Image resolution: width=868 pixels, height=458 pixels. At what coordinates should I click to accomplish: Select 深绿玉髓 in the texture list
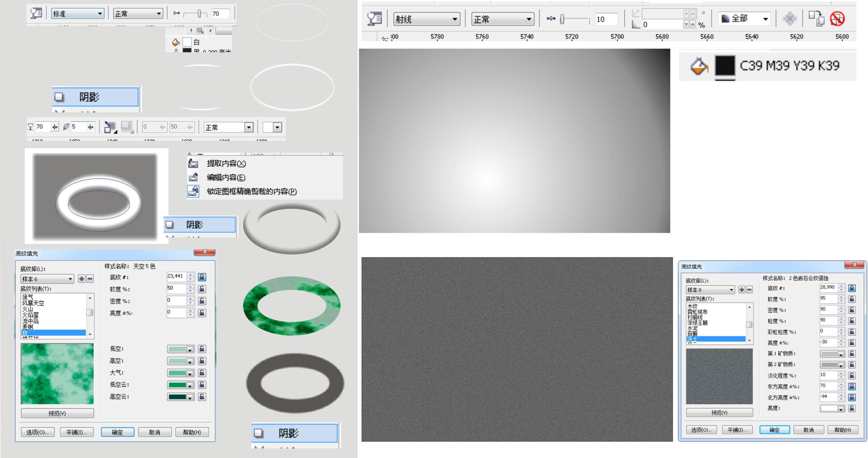697,323
